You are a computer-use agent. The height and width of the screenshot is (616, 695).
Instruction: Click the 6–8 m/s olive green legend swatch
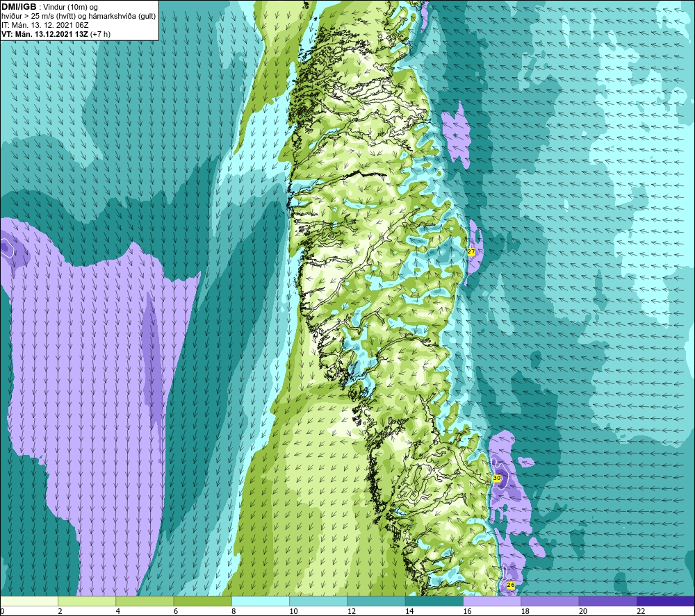(202, 601)
